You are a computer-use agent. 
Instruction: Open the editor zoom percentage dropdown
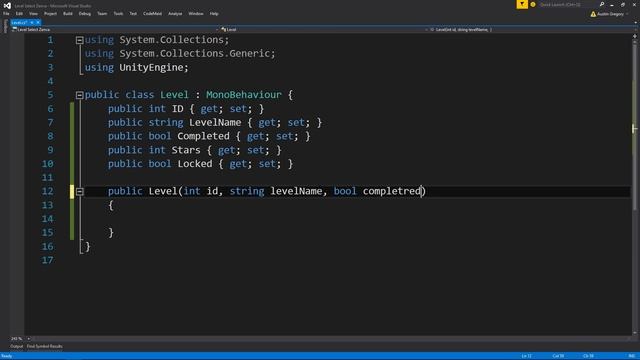point(28,338)
